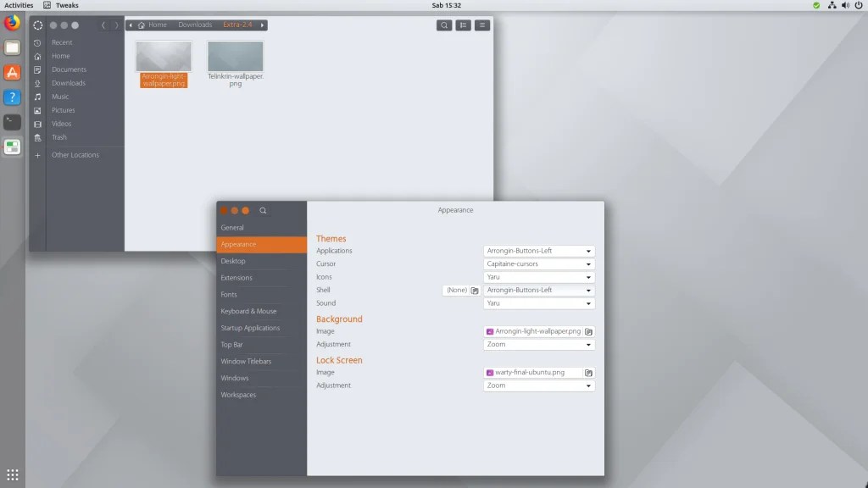Launch Ubuntu Software from dock
Viewport: 868px width, 488px height.
click(12, 73)
